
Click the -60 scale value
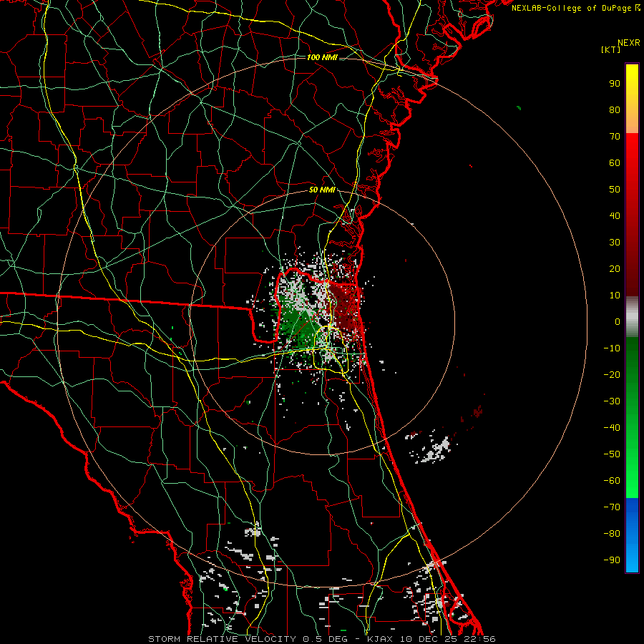(612, 481)
